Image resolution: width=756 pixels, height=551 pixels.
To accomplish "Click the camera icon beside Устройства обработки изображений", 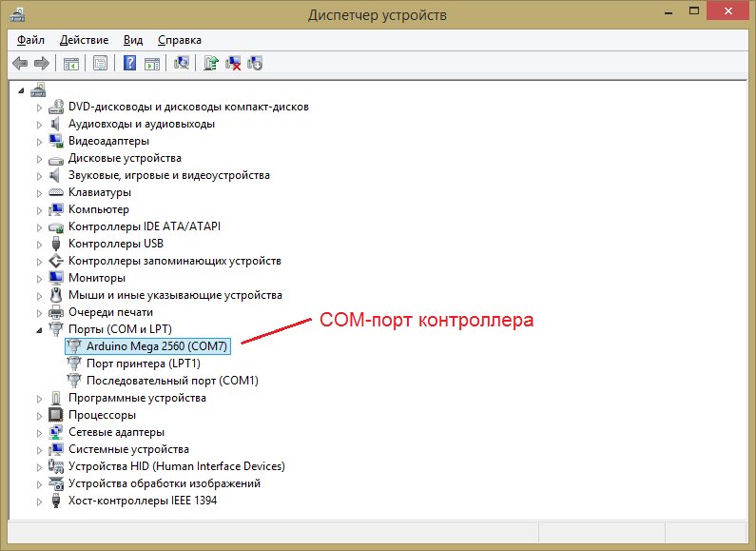I will (x=56, y=483).
